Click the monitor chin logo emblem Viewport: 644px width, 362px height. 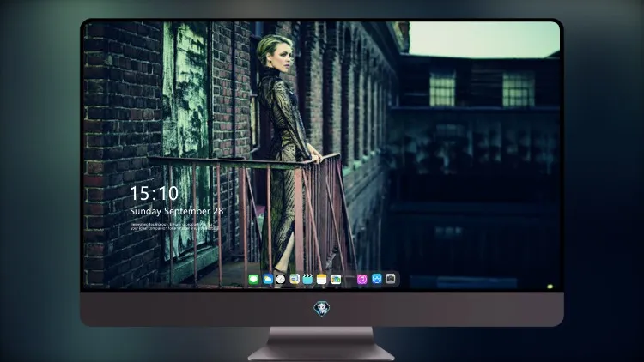[322, 309]
